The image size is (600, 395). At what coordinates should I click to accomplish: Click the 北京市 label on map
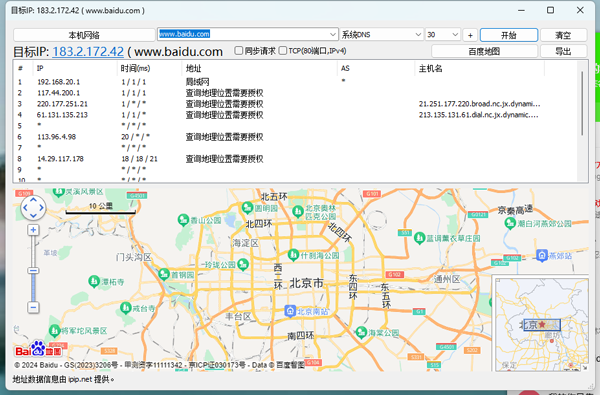coord(307,283)
